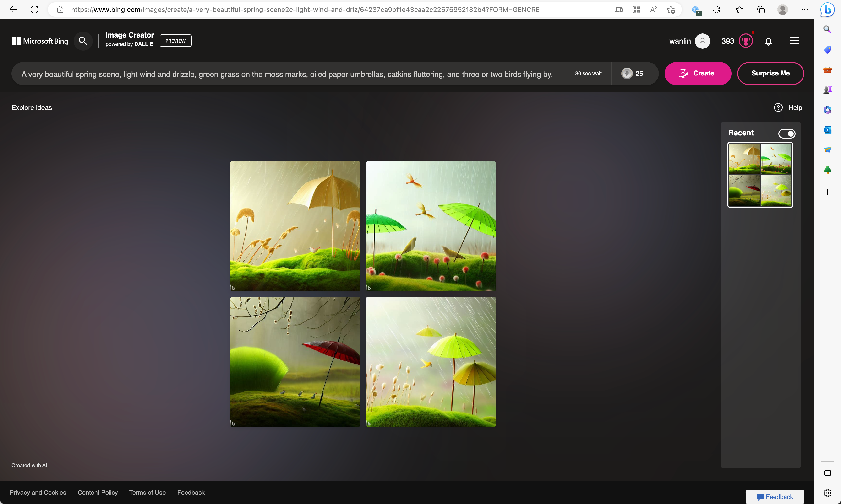This screenshot has width=841, height=504.
Task: Open notifications bell icon
Action: pos(768,41)
